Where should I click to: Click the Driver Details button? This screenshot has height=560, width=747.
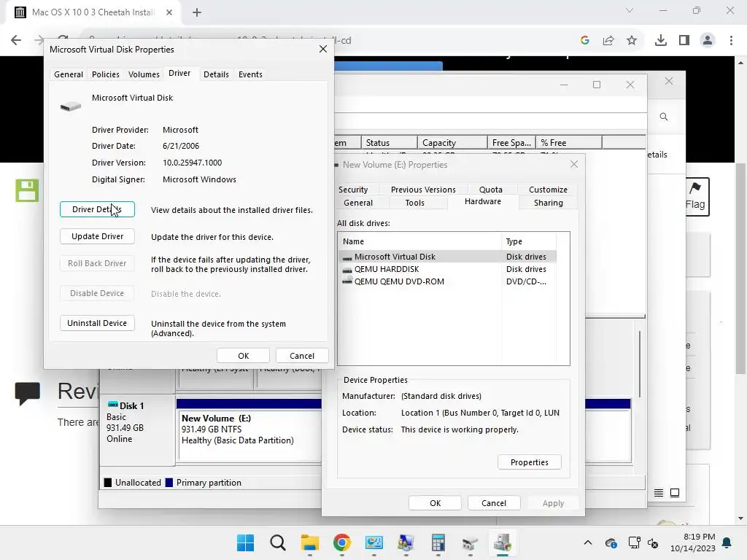97,209
